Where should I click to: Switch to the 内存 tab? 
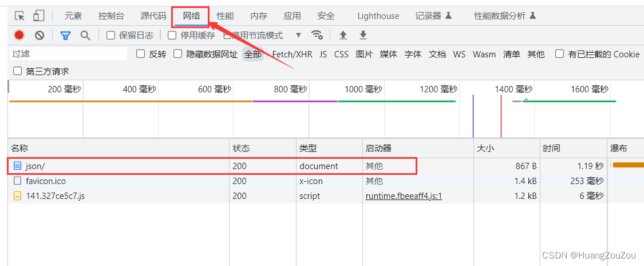click(x=259, y=16)
